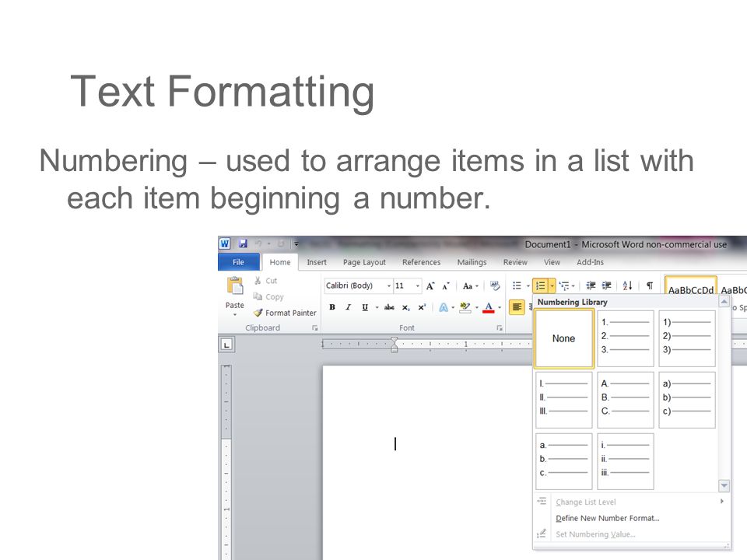This screenshot has height=560, width=747.
Task: Apply red font color with the A button
Action: click(x=489, y=308)
